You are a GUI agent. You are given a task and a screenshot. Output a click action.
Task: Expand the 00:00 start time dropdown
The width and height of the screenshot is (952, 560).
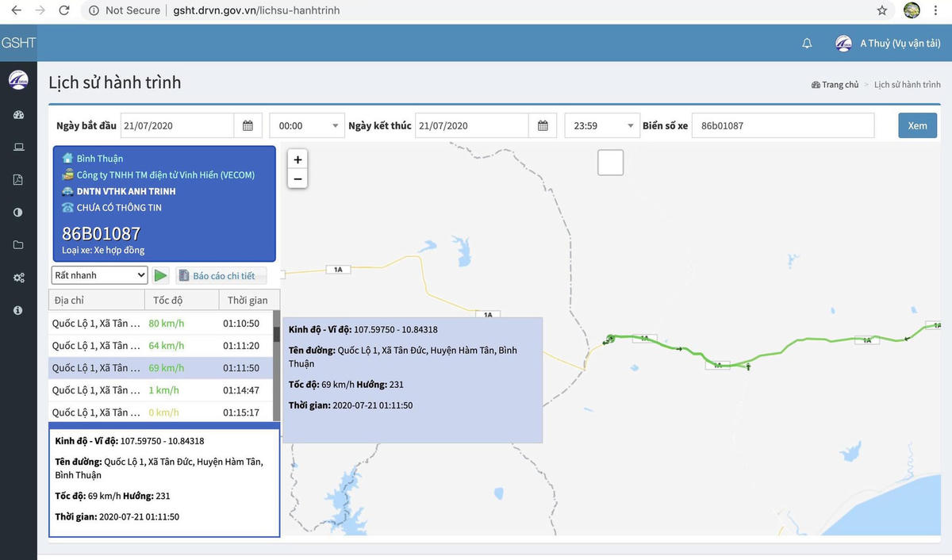tap(306, 125)
